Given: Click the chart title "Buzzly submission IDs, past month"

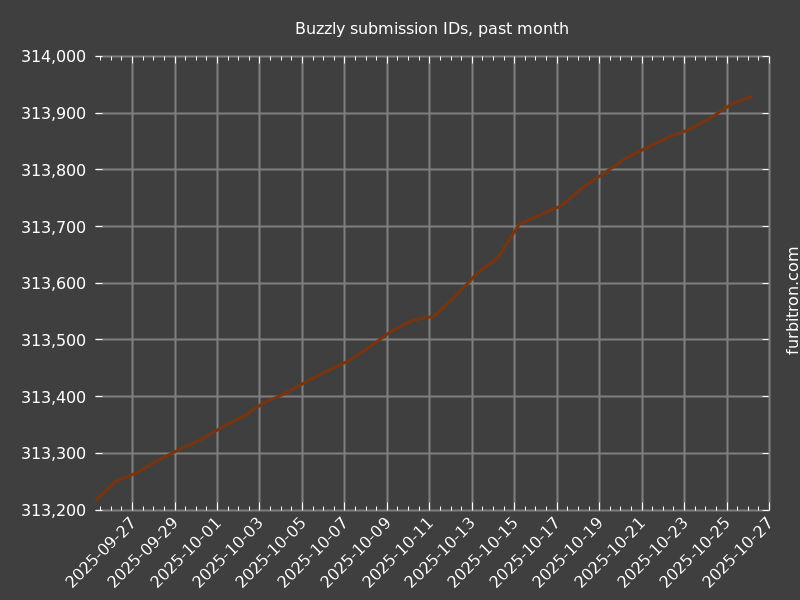Looking at the screenshot, I should (x=431, y=29).
